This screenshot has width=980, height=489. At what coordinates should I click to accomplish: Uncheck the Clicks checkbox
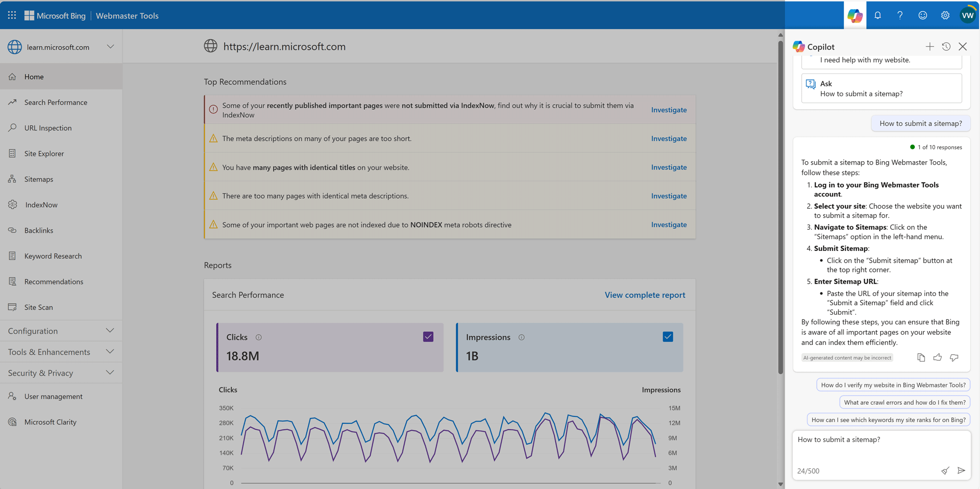(x=428, y=337)
